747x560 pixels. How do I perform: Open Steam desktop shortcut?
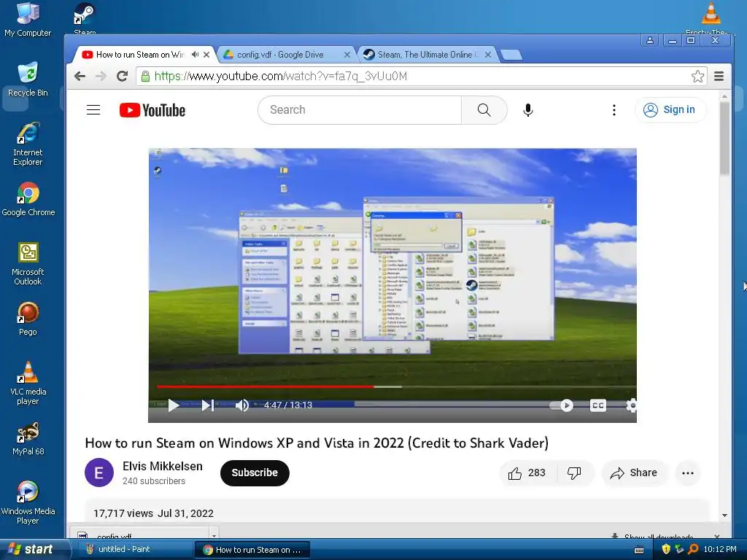click(85, 18)
